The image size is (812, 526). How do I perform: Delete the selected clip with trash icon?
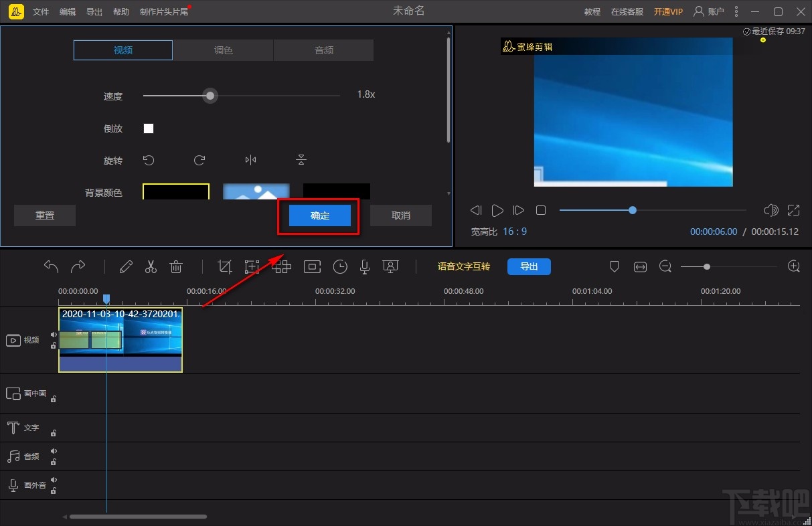pos(176,266)
